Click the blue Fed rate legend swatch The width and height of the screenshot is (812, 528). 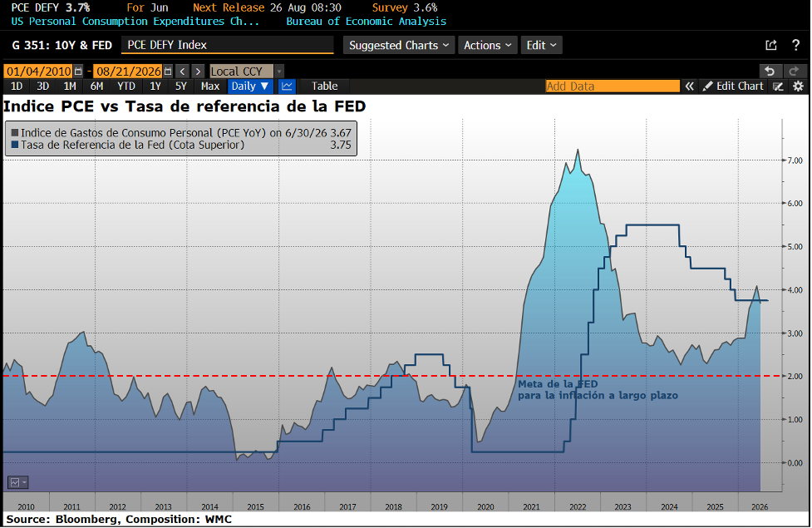(15, 145)
